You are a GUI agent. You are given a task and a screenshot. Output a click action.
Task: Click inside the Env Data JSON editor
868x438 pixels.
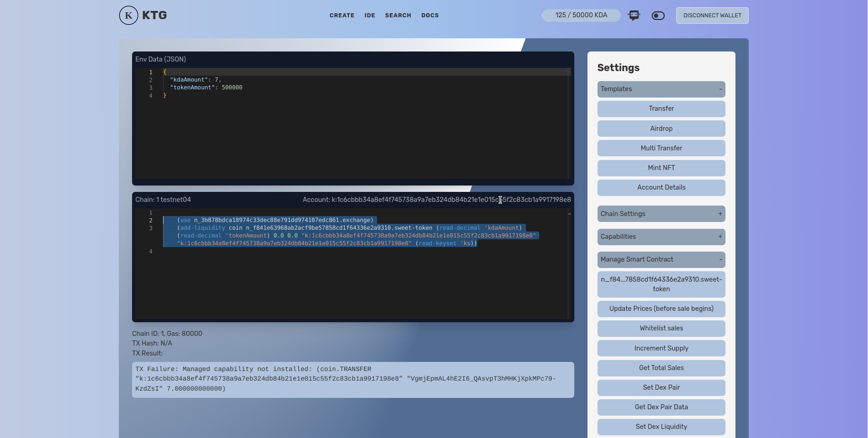pyautogui.click(x=353, y=123)
